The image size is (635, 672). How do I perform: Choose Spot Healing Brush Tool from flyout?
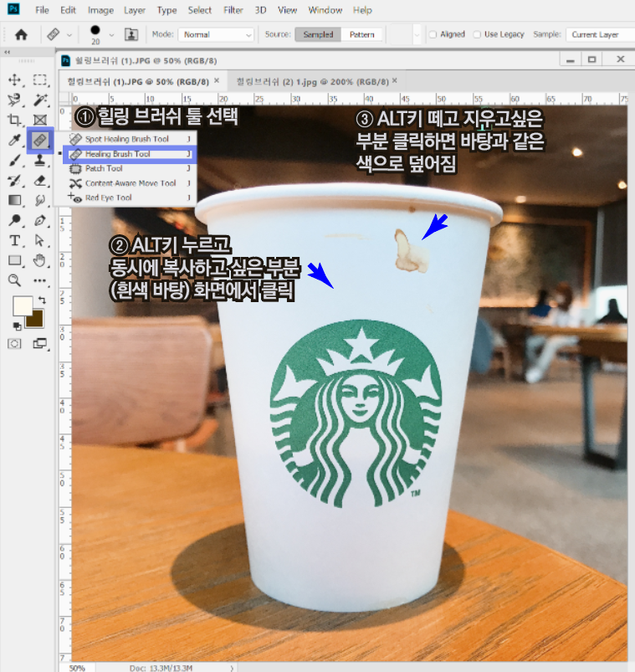tap(130, 139)
